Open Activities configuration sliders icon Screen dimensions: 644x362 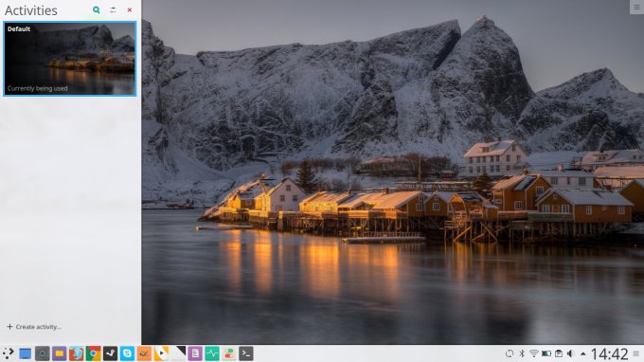(113, 9)
